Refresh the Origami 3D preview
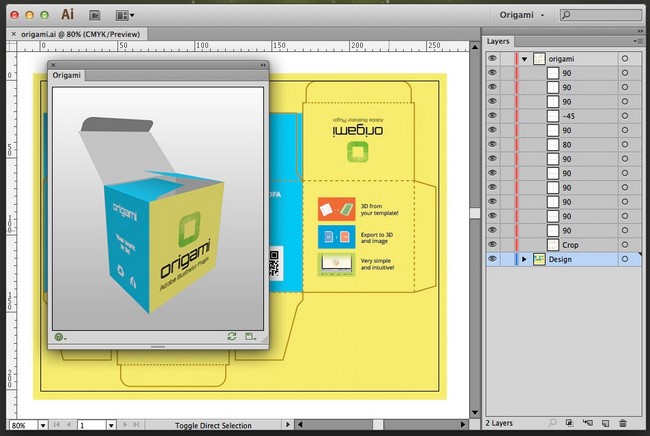This screenshot has height=436, width=650. 232,336
